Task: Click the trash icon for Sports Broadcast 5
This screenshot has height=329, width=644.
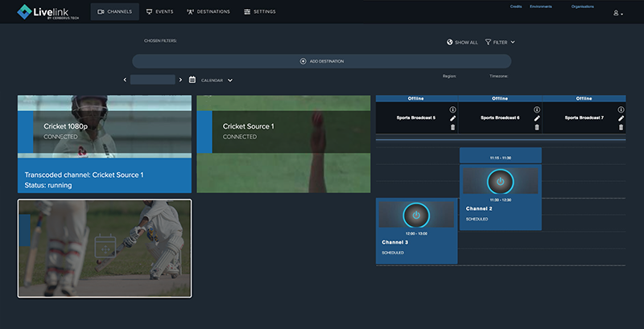Action: coord(452,127)
